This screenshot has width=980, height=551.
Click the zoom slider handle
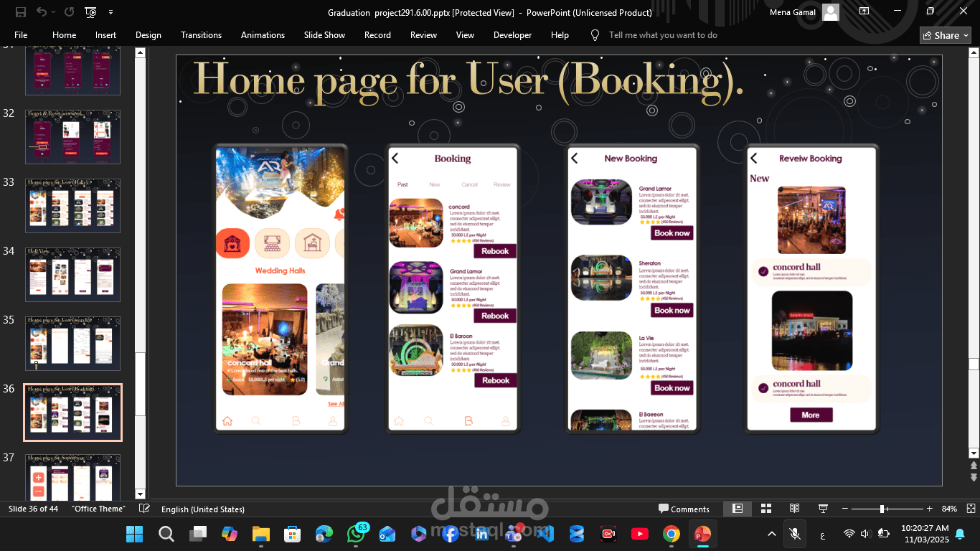882,509
